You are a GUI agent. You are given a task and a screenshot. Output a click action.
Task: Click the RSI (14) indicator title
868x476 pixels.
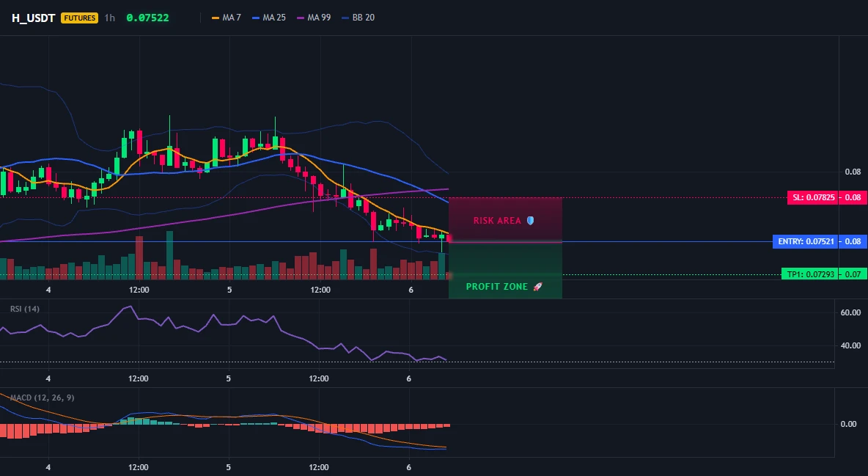(x=25, y=309)
